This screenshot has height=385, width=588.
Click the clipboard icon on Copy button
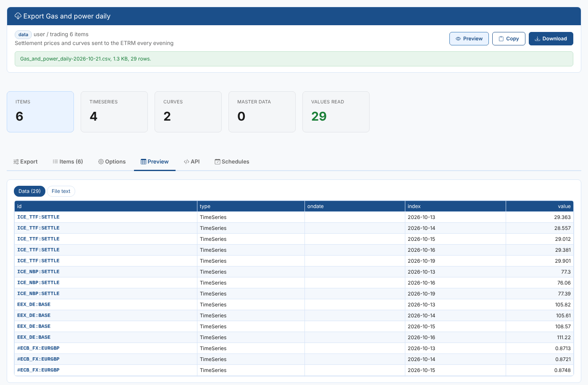(501, 39)
